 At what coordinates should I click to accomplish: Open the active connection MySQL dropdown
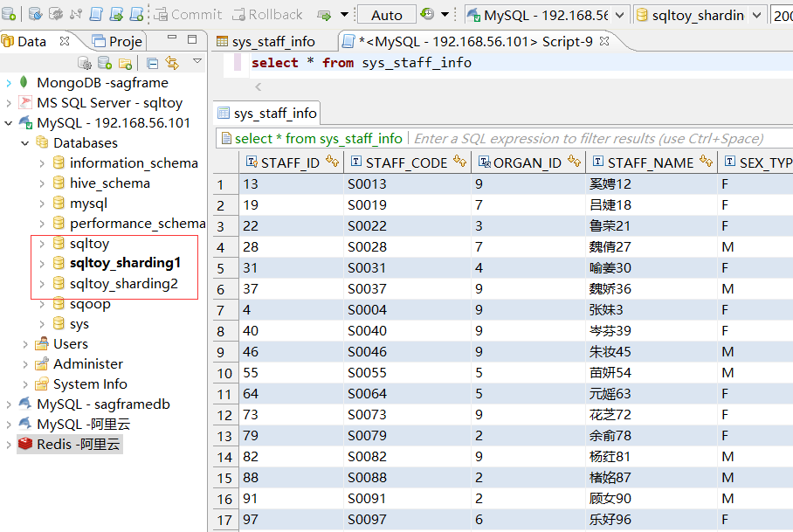click(x=546, y=15)
